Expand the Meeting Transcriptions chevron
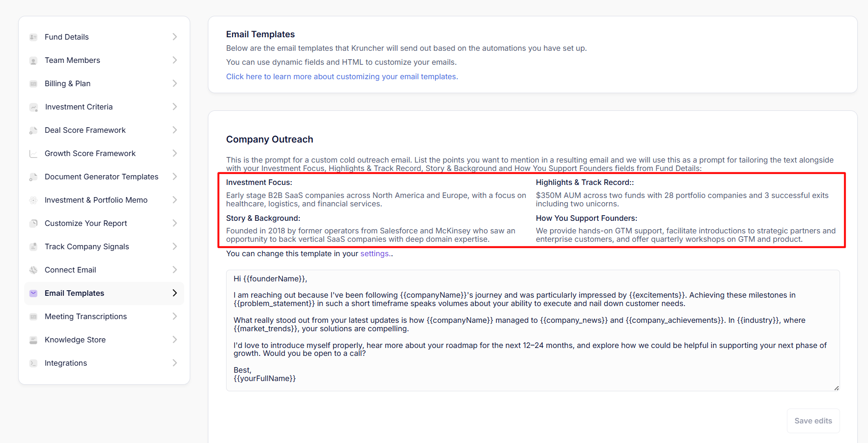The height and width of the screenshot is (443, 868). coord(175,316)
